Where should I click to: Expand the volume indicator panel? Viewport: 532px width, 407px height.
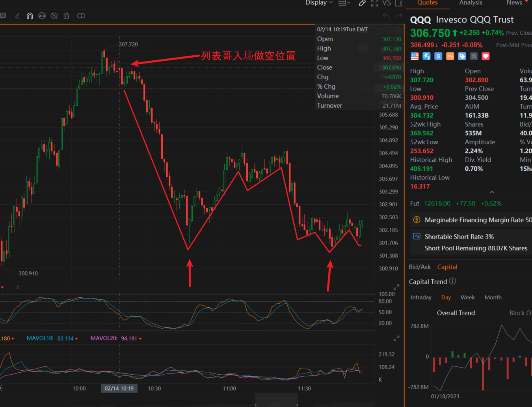(396, 338)
